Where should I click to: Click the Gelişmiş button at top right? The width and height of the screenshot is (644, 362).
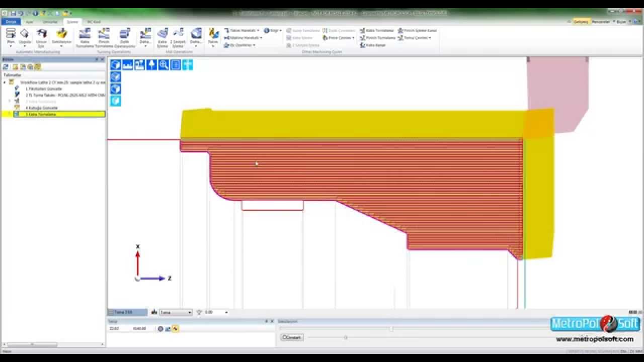pyautogui.click(x=581, y=22)
